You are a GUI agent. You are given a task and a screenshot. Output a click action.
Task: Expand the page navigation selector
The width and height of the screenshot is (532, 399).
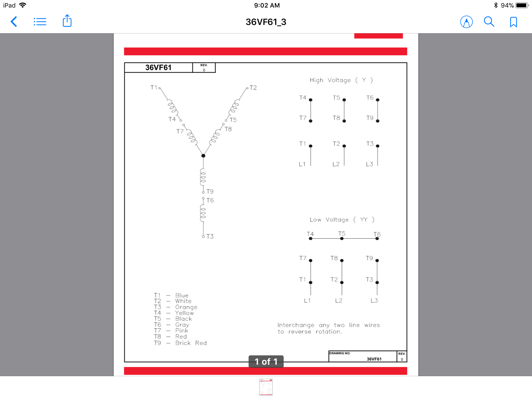[x=266, y=361]
